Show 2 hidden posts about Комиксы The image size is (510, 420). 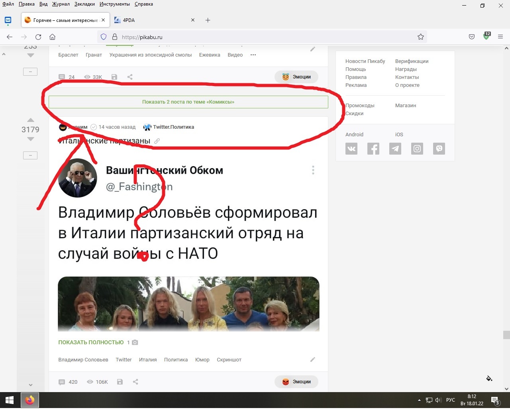click(188, 102)
